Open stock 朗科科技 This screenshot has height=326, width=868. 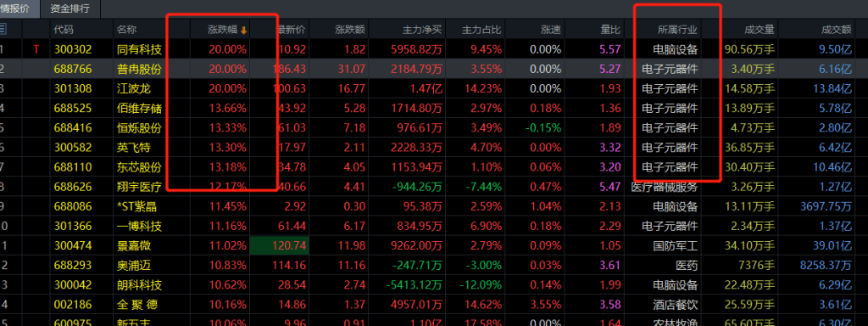click(140, 284)
